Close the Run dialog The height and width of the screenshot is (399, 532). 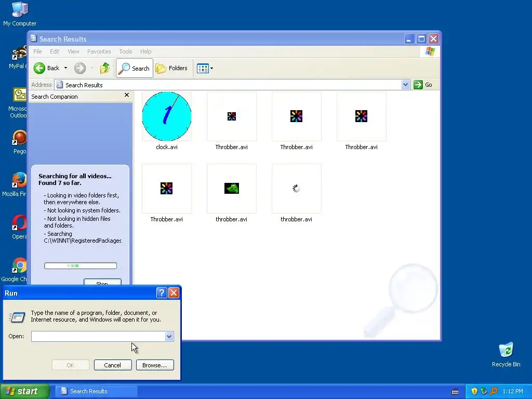pos(174,293)
